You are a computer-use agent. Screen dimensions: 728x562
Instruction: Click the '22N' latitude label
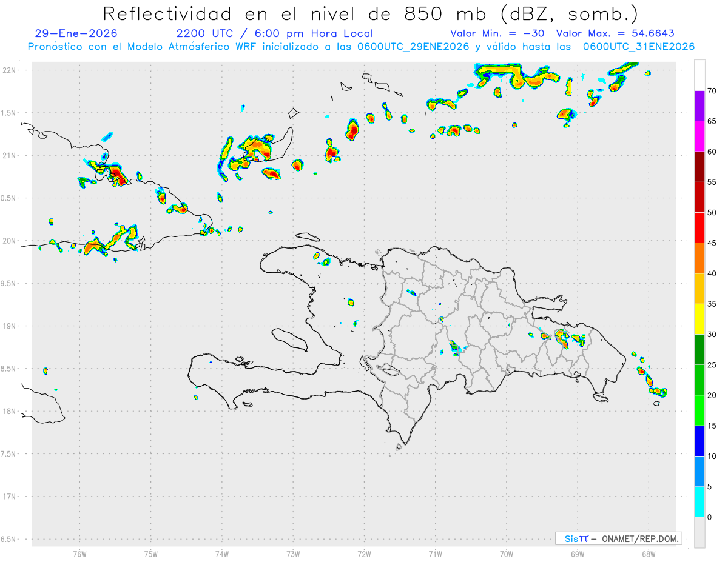[10, 70]
